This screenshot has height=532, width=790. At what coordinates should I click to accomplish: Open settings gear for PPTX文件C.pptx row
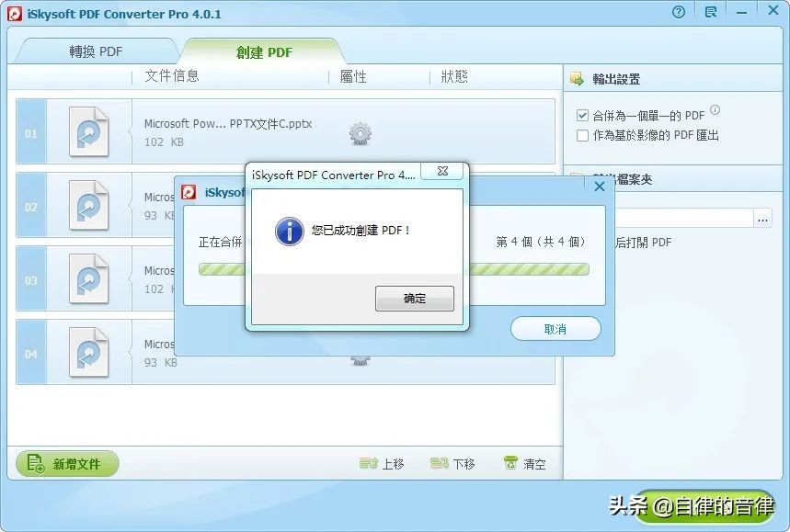[360, 134]
